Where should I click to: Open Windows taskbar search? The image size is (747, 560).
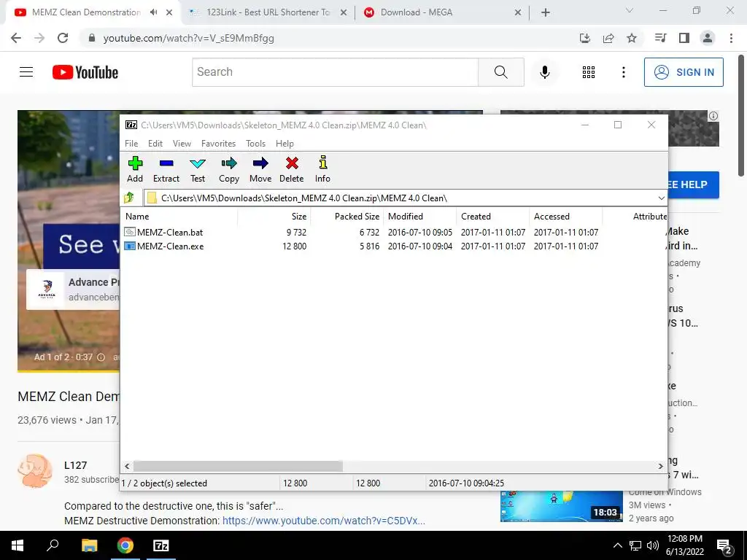(53, 545)
